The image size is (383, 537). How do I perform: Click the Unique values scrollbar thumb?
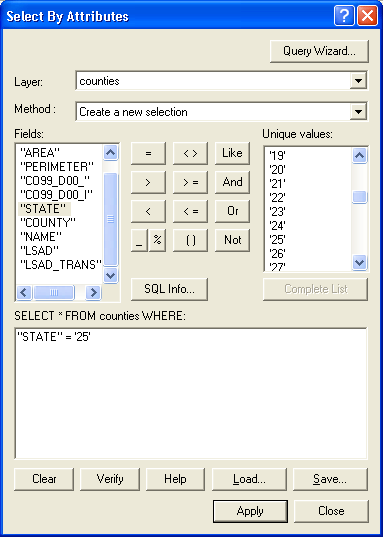pyautogui.click(x=360, y=197)
